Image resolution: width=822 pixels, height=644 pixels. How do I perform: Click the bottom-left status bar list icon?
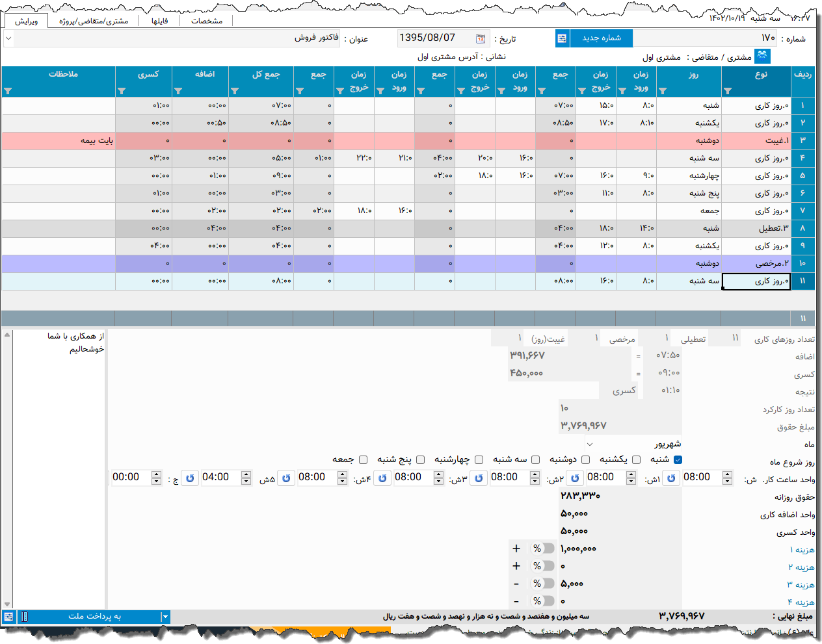pos(8,617)
